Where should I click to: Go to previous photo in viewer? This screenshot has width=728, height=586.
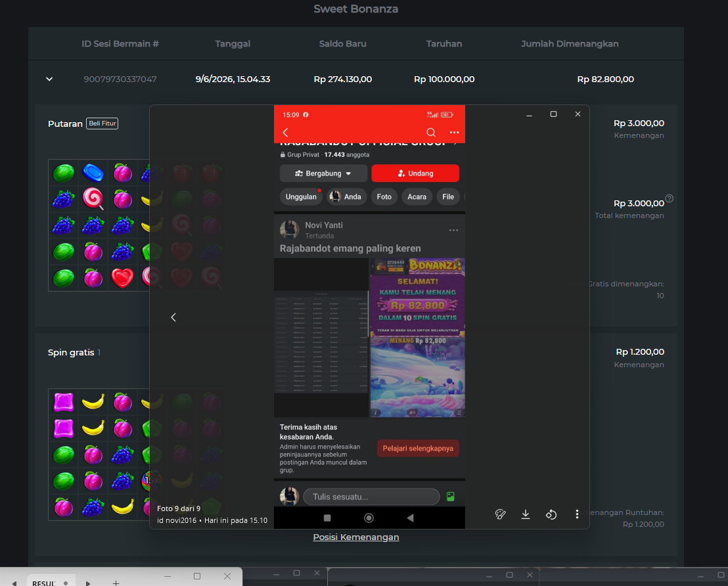[x=173, y=317]
